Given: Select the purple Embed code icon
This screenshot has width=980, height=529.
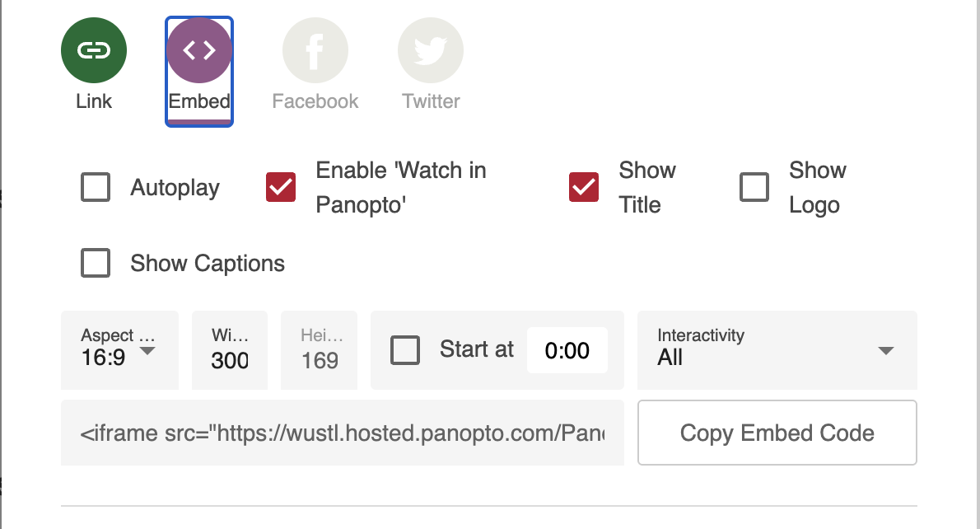Looking at the screenshot, I should click(x=199, y=51).
